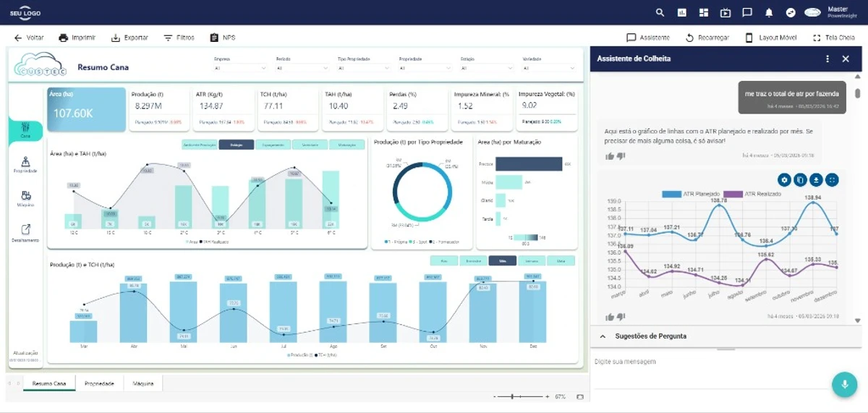
Task: Open the dashboard tiles icon in top bar
Action: [703, 12]
